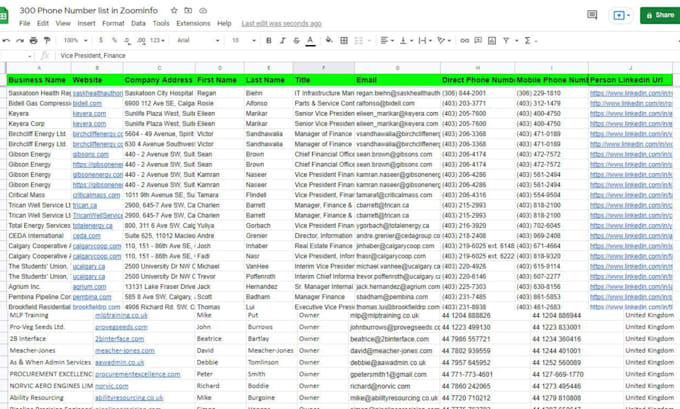The image size is (680, 409).
Task: Open the agrium.com website link
Action: [89, 287]
